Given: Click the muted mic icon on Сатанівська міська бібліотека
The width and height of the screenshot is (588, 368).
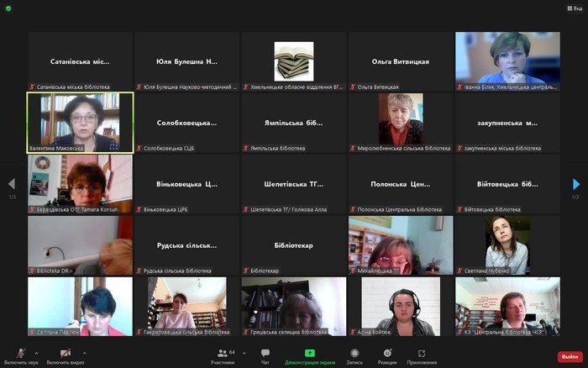Looking at the screenshot, I should [32, 87].
